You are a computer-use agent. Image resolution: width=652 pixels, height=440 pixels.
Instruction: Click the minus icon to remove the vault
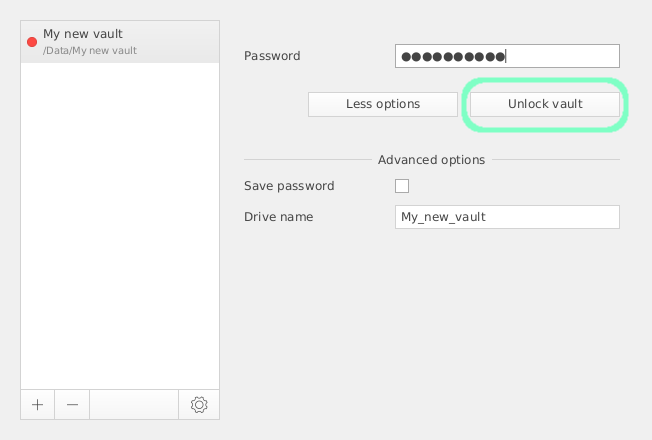point(72,405)
